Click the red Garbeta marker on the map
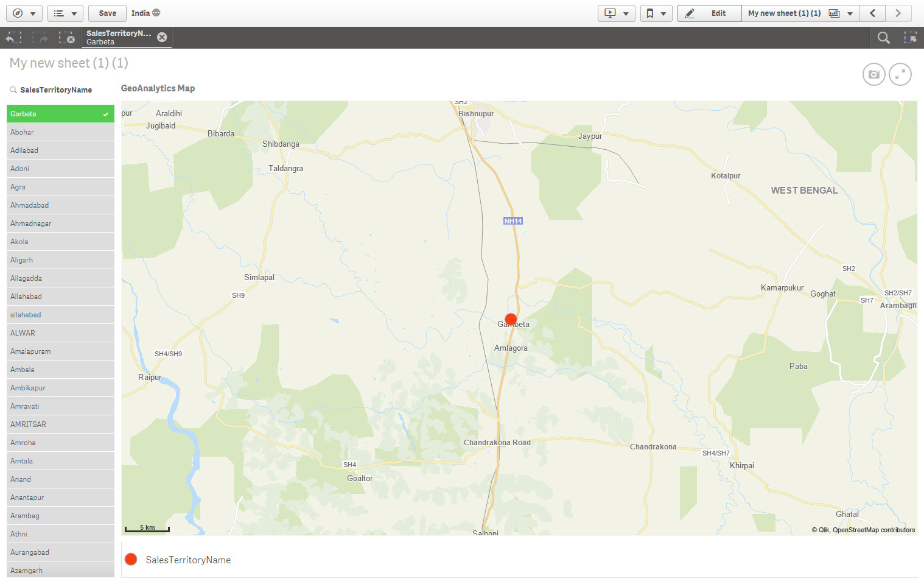924x584 pixels. [x=511, y=319]
